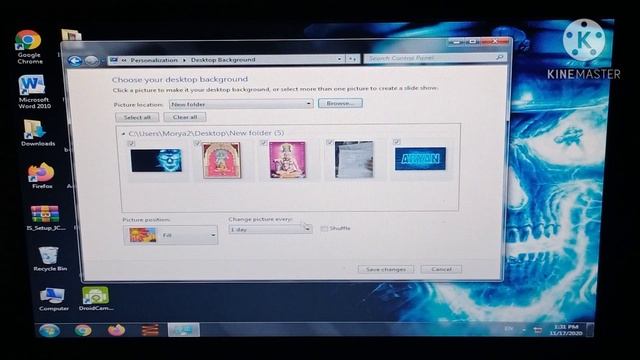The width and height of the screenshot is (640, 360).
Task: Open the Windows Start menu orb
Action: 49,330
